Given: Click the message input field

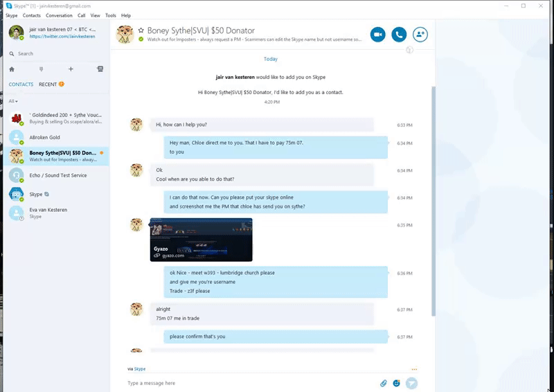Looking at the screenshot, I should pyautogui.click(x=251, y=383).
